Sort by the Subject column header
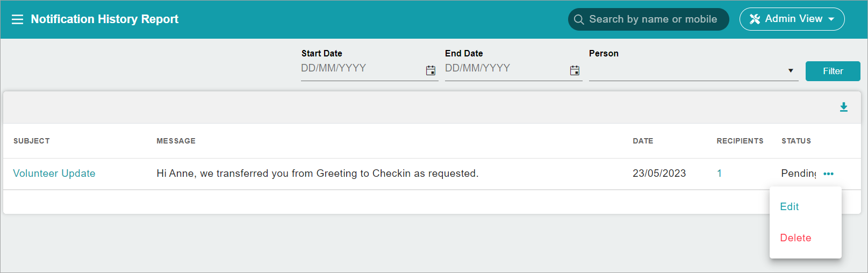The image size is (868, 273). pyautogui.click(x=32, y=141)
